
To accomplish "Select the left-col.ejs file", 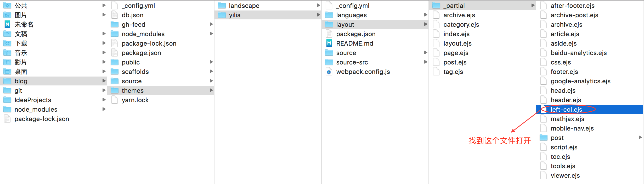I will [x=566, y=109].
